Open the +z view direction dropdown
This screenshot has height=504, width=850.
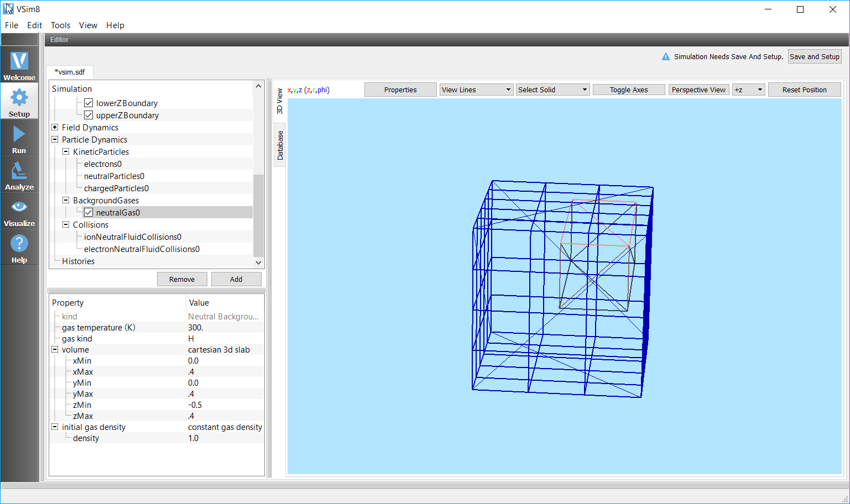click(x=749, y=90)
